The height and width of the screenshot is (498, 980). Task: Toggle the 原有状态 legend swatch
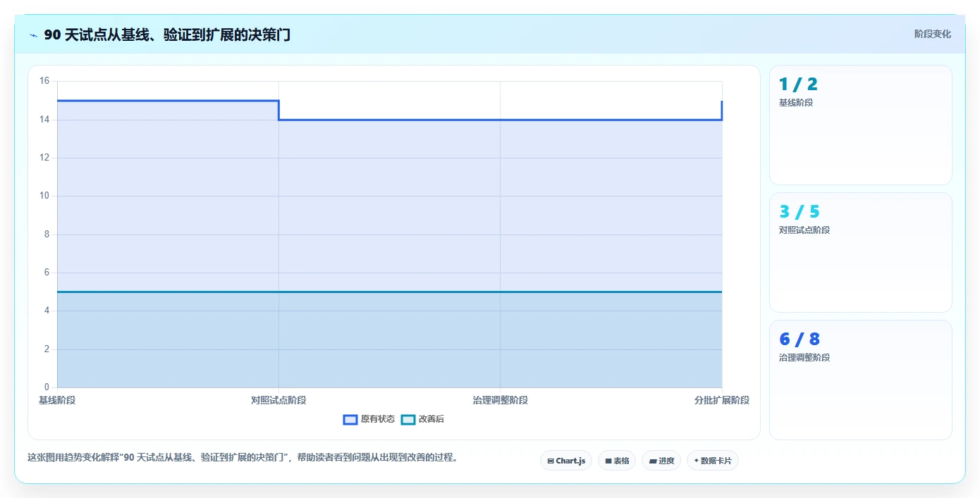(x=350, y=419)
